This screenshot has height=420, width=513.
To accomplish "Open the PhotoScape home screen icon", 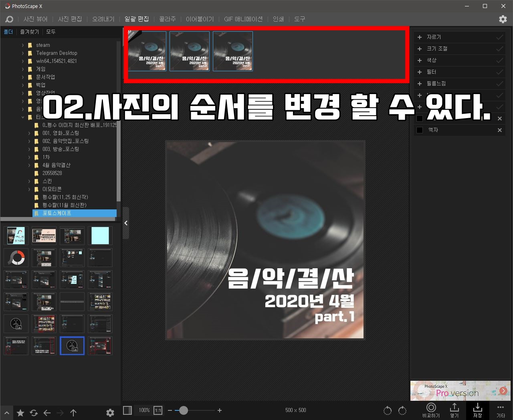I will coord(9,19).
